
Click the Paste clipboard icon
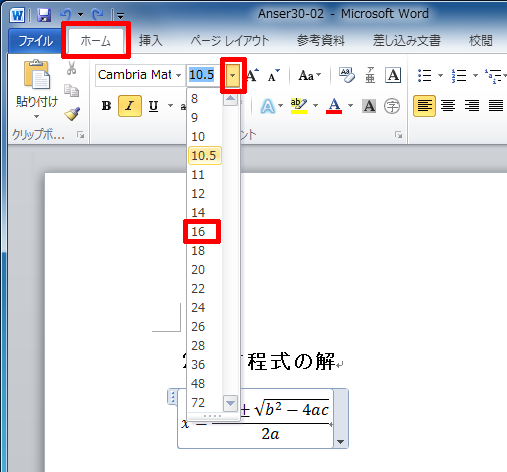point(36,75)
